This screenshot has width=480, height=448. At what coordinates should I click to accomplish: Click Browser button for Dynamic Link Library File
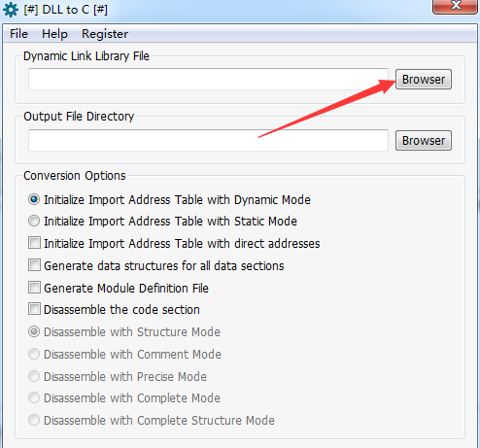click(424, 79)
